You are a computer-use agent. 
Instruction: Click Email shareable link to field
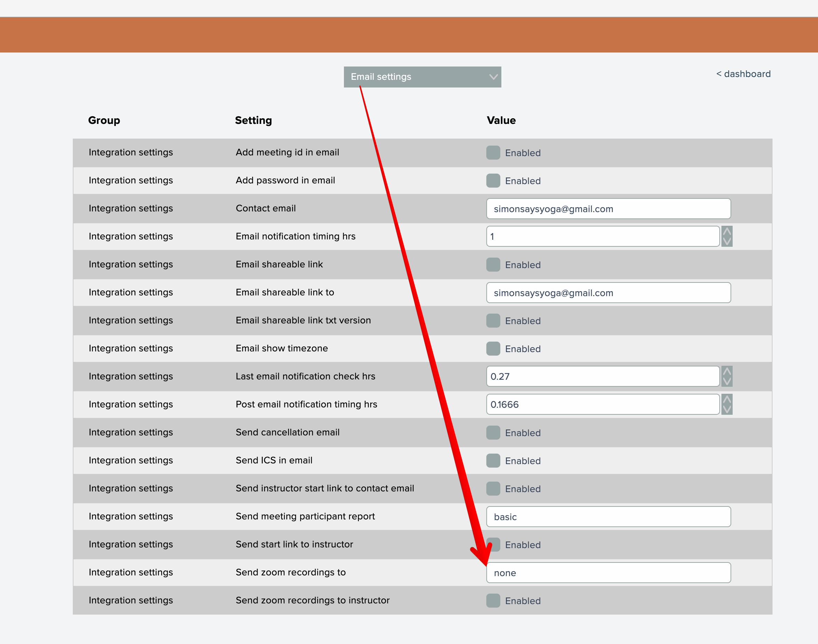(608, 293)
